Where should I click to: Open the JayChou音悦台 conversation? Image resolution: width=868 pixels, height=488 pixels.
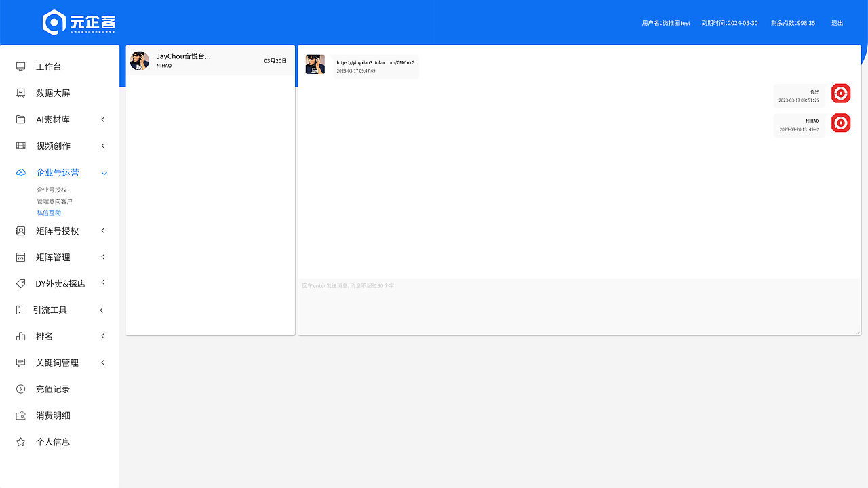click(210, 60)
